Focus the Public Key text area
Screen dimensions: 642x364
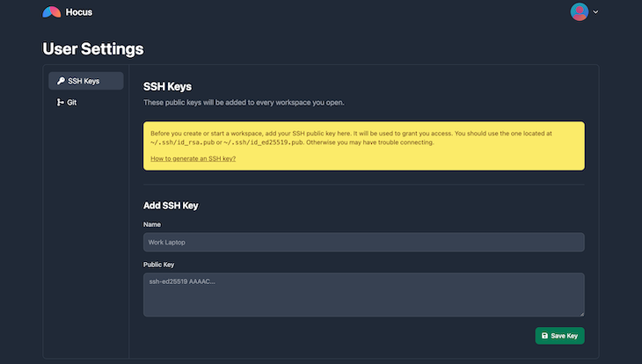click(x=363, y=295)
